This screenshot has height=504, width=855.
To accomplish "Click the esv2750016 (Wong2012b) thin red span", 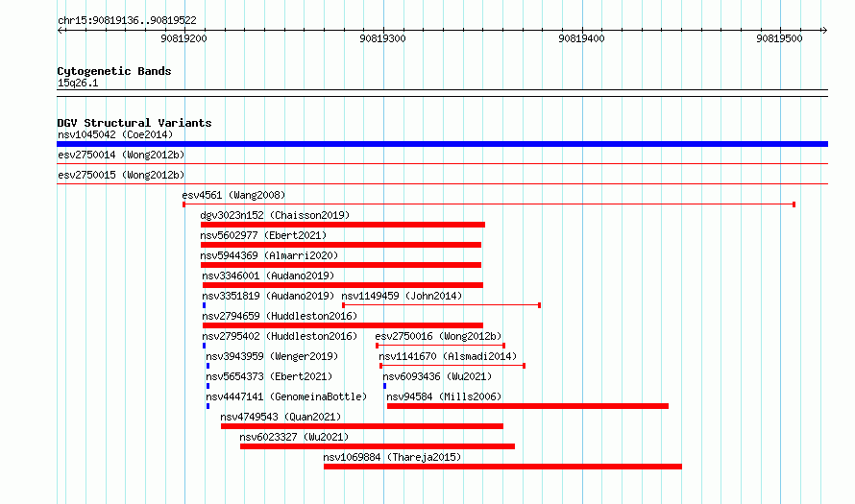I will pyautogui.click(x=441, y=346).
